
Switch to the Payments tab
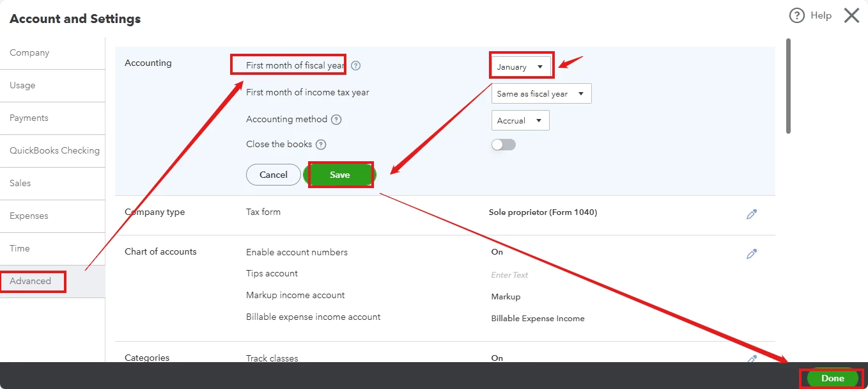[52, 118]
